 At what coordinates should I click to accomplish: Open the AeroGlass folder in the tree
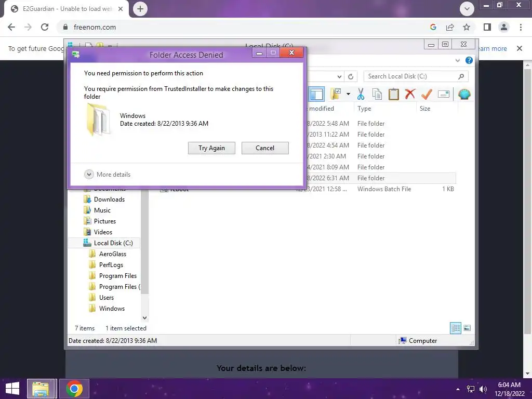pos(113,254)
